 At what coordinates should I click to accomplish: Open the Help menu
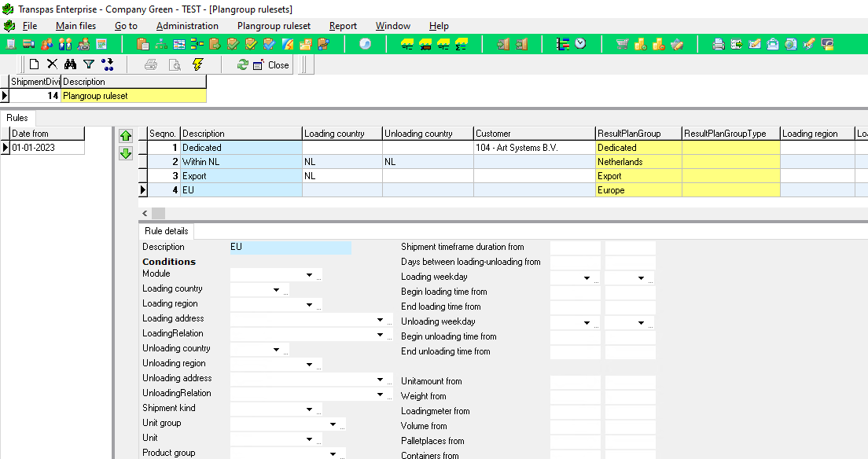[439, 26]
